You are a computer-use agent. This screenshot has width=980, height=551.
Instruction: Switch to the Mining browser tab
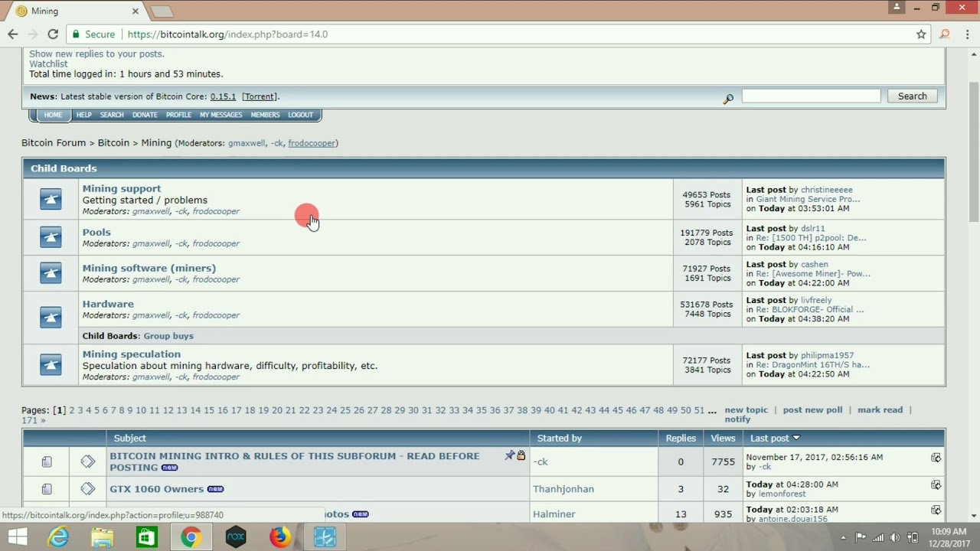coord(77,11)
